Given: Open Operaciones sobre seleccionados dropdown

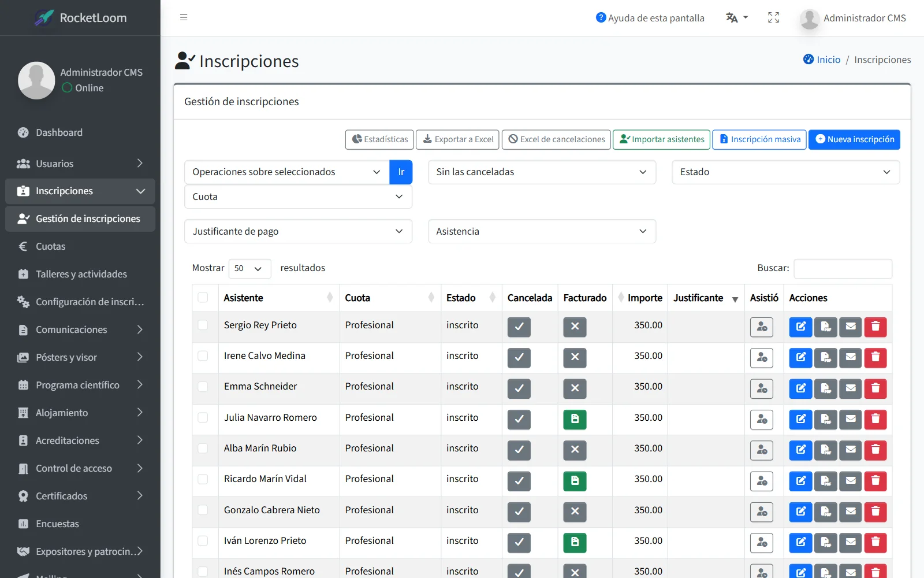Looking at the screenshot, I should (287, 172).
